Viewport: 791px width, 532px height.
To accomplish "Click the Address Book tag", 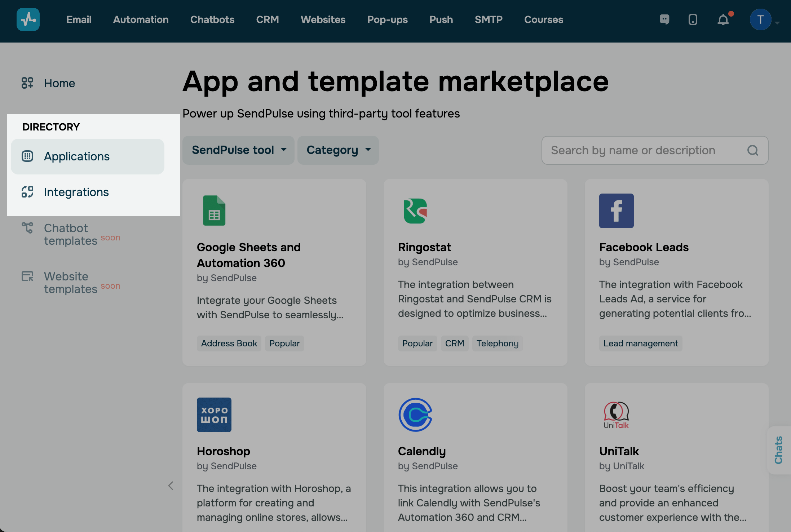I will coord(229,343).
